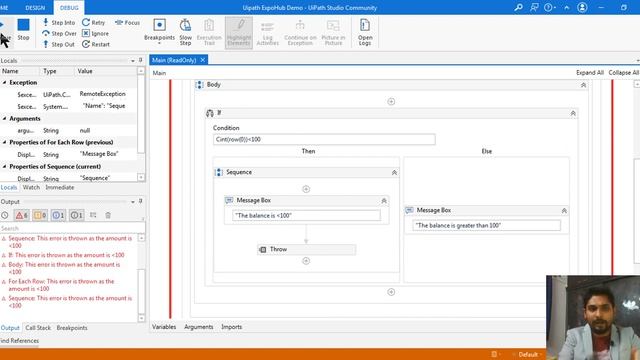
Task: Toggle timestamps clock icon in Output
Action: click(4, 215)
